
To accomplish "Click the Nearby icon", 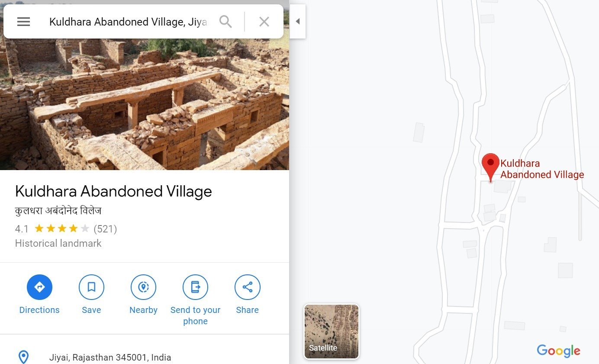I will (x=143, y=287).
